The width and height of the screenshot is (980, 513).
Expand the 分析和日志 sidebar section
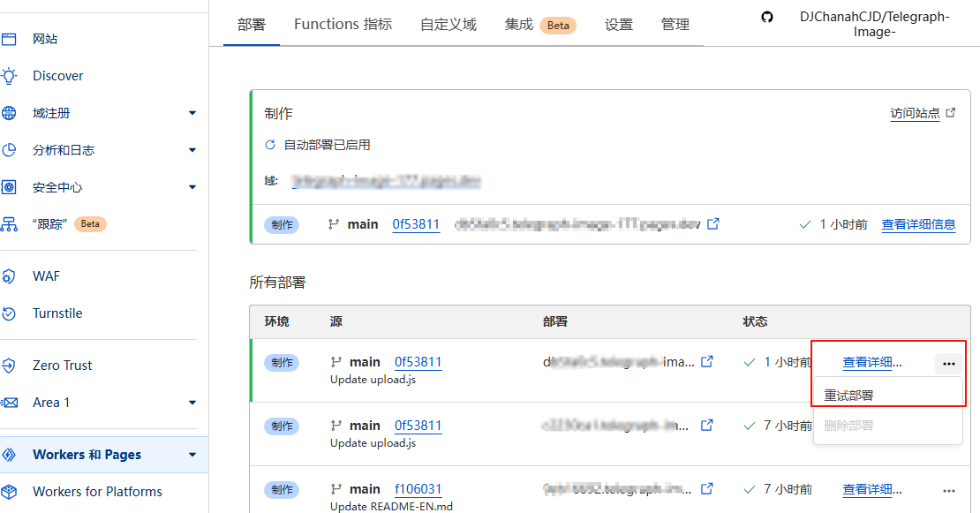(x=192, y=150)
